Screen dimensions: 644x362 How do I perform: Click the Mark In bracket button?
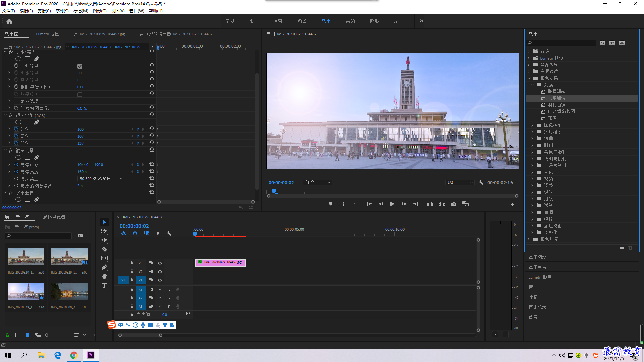pos(343,204)
